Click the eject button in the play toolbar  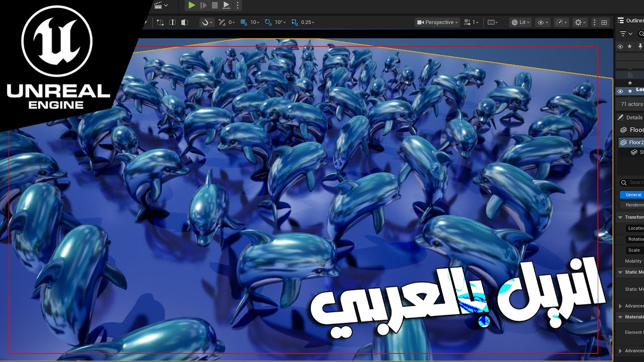[x=226, y=5]
